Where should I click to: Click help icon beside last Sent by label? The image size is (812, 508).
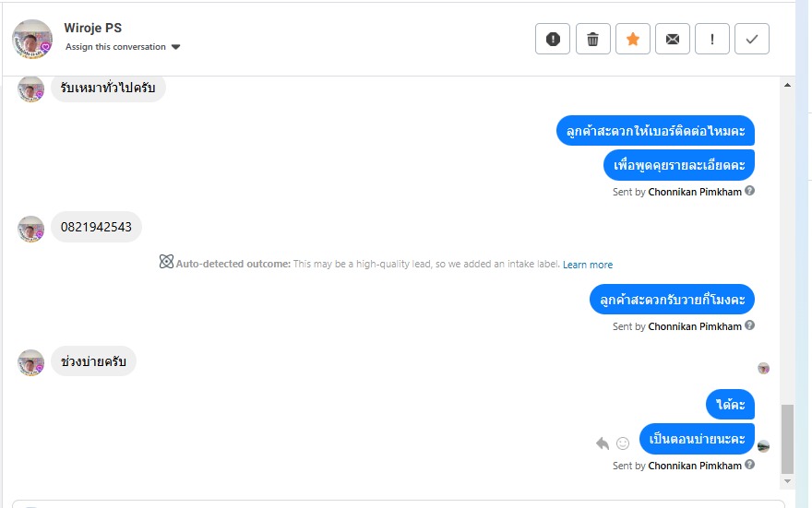pyautogui.click(x=750, y=466)
